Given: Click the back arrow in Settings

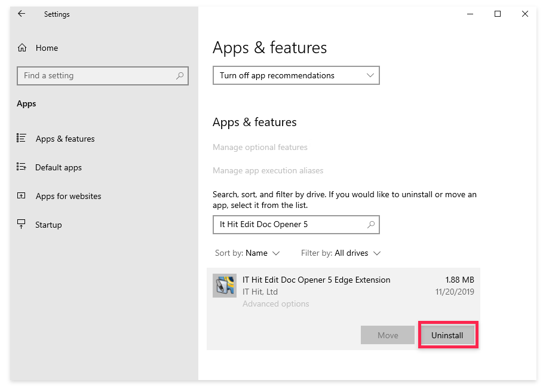Looking at the screenshot, I should 22,14.
